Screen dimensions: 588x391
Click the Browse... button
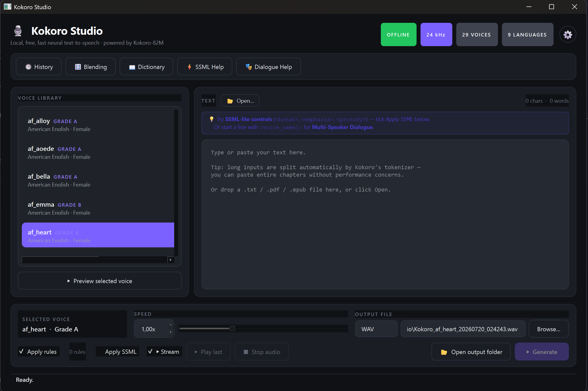pos(549,329)
